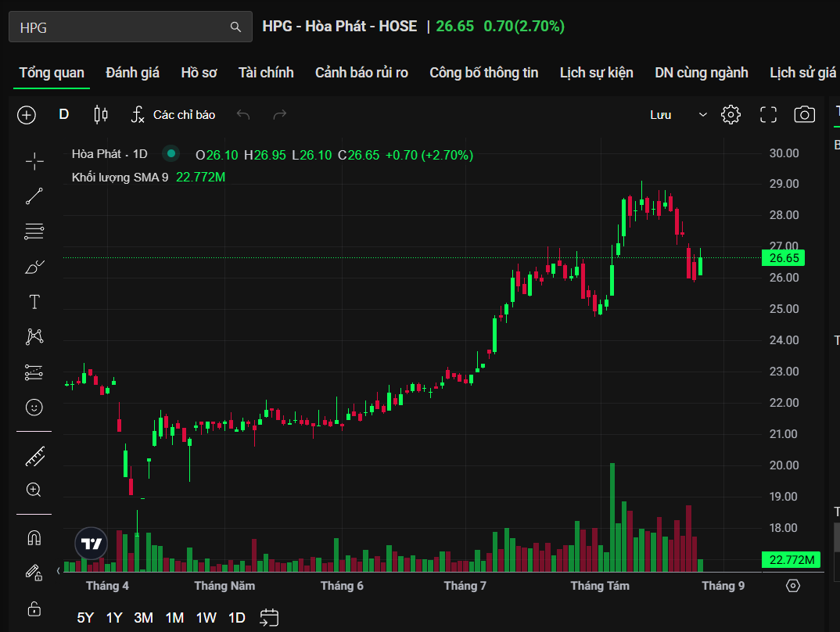Click the Tháng 7 time axis label

[x=465, y=586]
